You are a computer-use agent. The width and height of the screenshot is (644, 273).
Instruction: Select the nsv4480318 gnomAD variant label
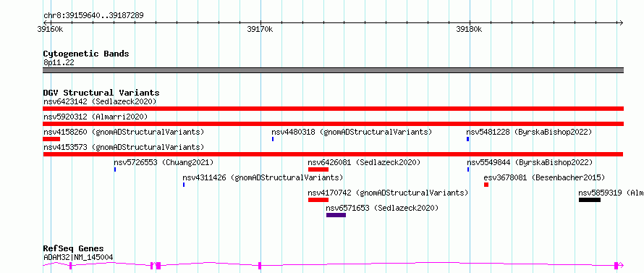pyautogui.click(x=352, y=132)
